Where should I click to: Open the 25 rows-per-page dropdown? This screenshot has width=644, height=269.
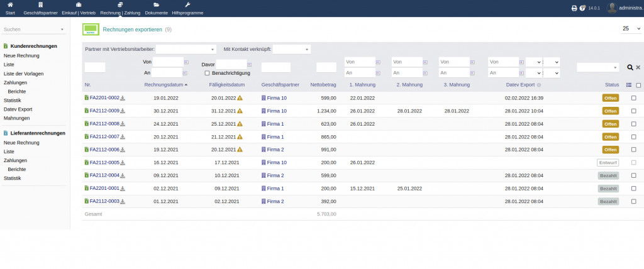click(631, 29)
